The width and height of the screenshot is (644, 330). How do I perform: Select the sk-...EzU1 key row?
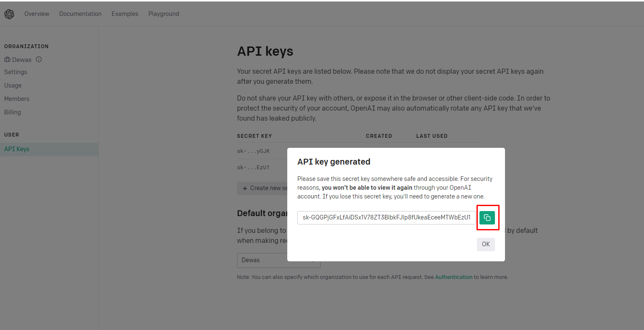(x=262, y=168)
